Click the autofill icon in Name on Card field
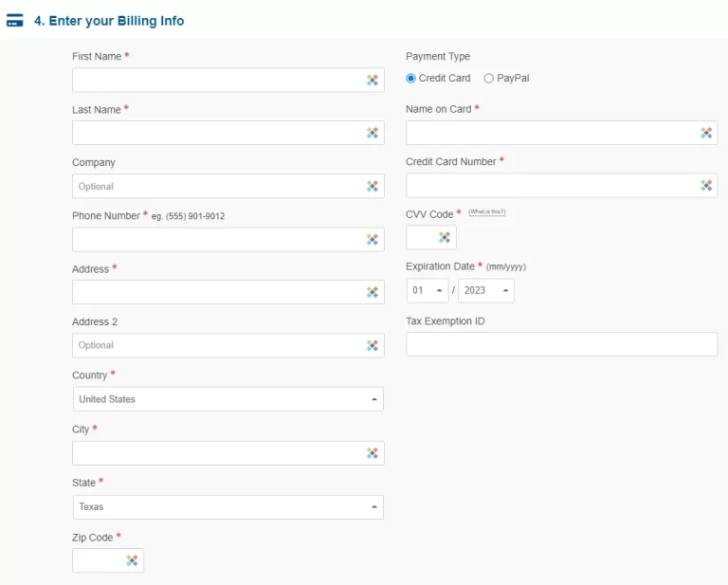The width and height of the screenshot is (728, 585). point(706,133)
